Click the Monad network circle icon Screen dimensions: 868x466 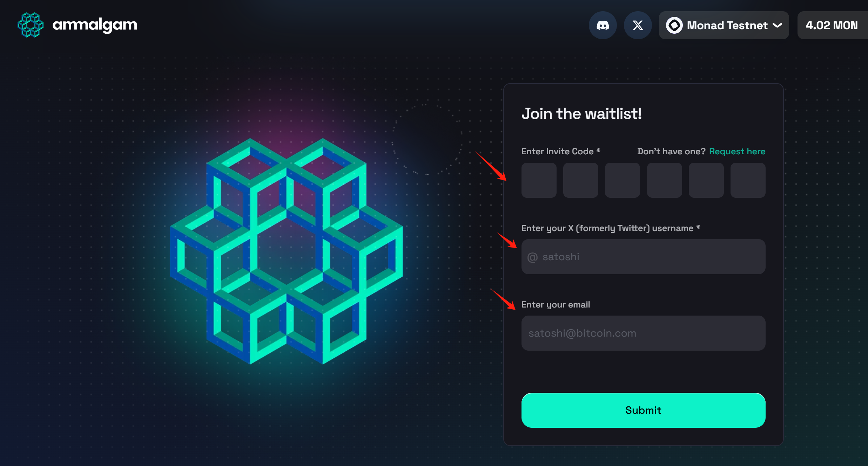coord(674,25)
